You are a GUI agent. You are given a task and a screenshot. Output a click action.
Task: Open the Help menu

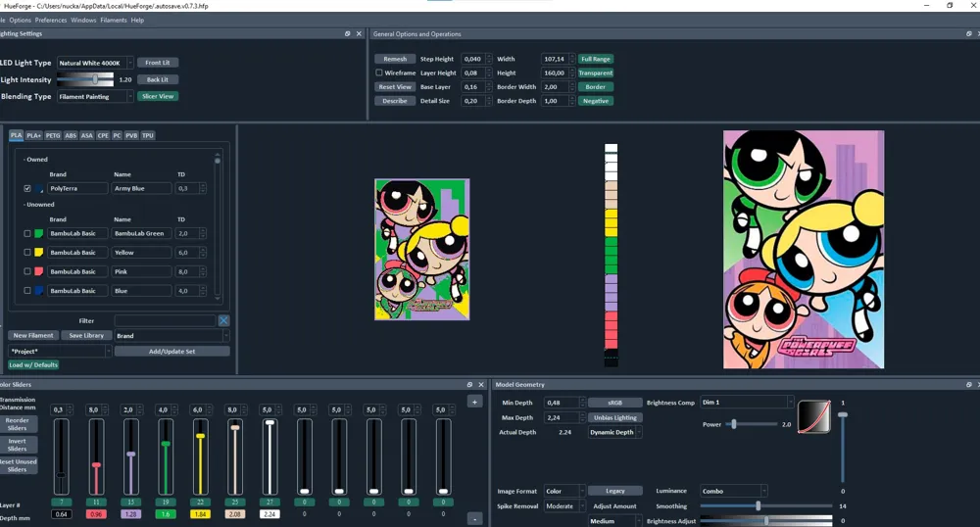(137, 20)
